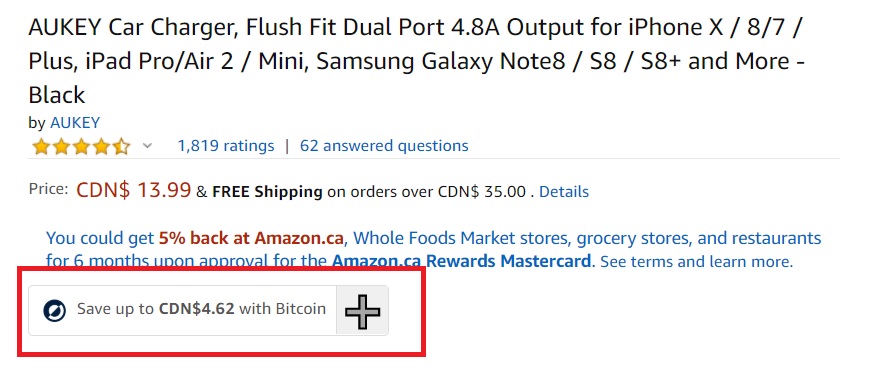869x371 pixels.
Task: Click the third gold rating star
Action: coord(81,147)
